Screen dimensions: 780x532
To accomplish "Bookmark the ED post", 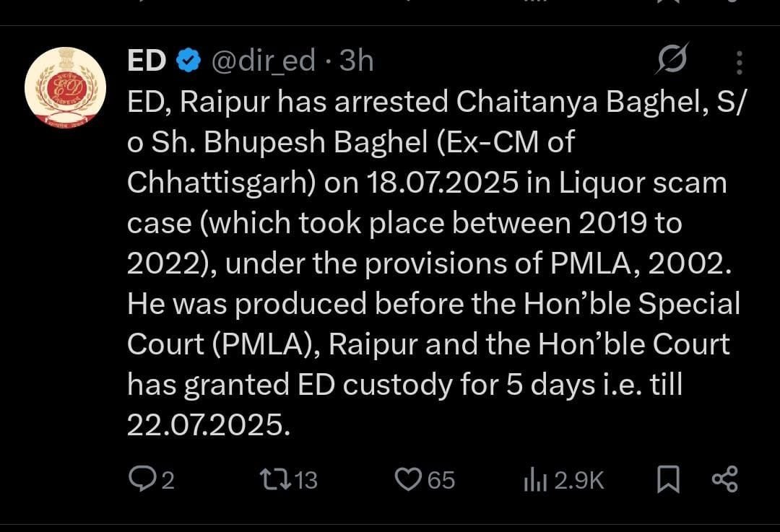I will click(x=668, y=479).
